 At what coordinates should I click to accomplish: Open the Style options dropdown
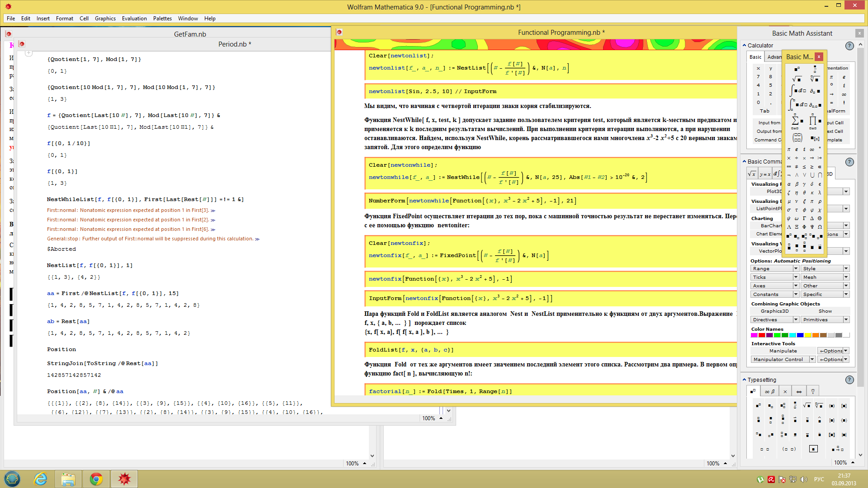[825, 268]
